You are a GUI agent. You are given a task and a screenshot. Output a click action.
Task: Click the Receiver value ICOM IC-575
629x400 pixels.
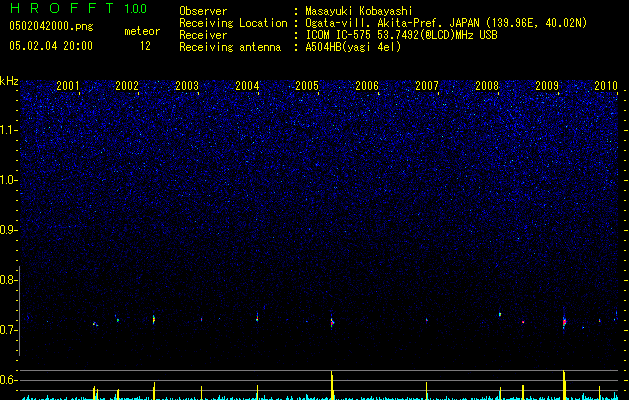click(339, 35)
